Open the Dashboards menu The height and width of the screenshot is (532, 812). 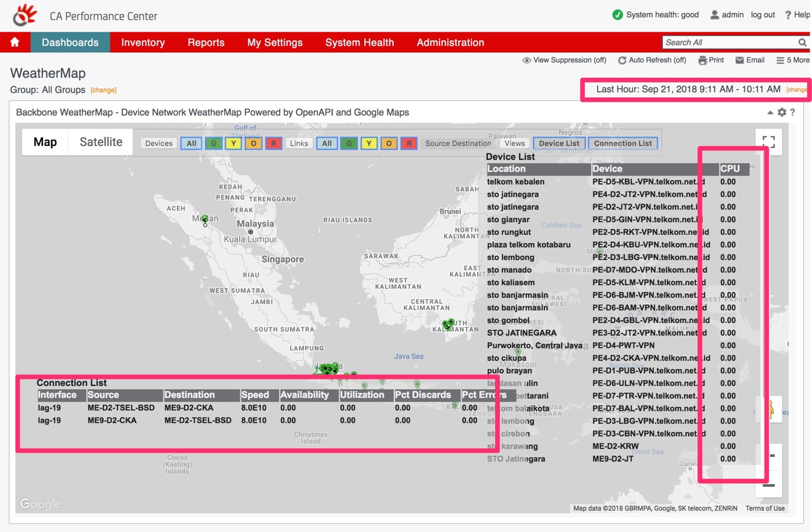point(70,43)
